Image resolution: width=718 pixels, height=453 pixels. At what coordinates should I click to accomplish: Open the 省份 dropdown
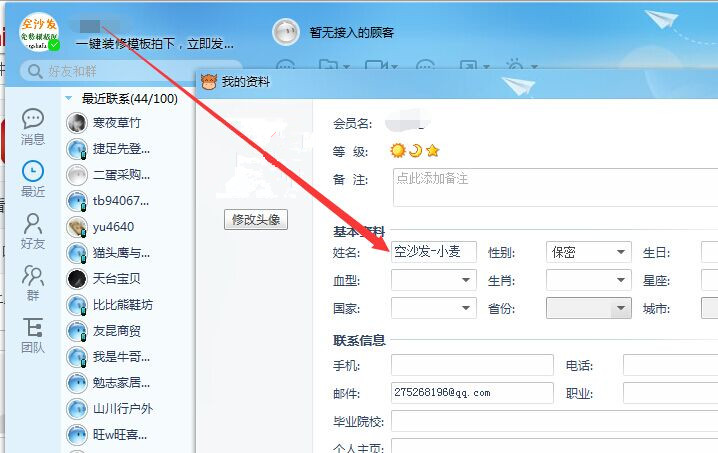589,308
